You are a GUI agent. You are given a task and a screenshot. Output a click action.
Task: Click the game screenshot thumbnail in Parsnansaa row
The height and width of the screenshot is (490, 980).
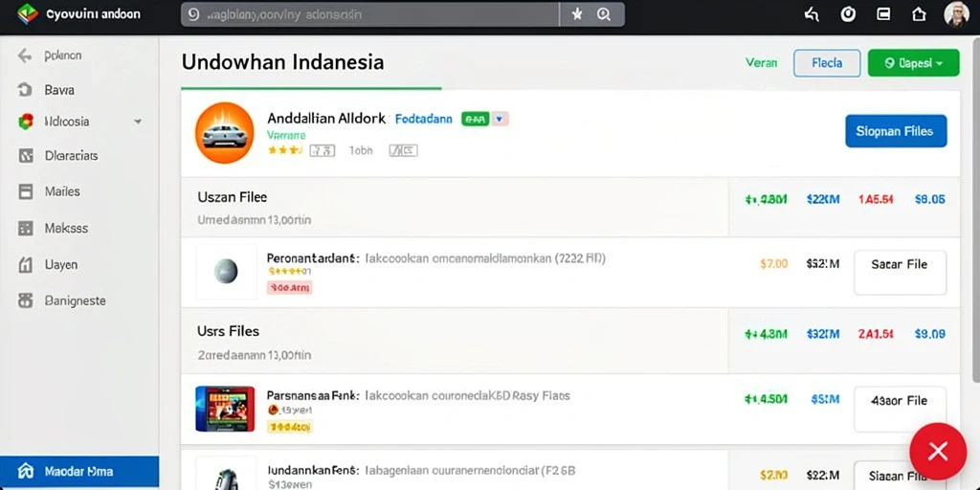point(225,409)
